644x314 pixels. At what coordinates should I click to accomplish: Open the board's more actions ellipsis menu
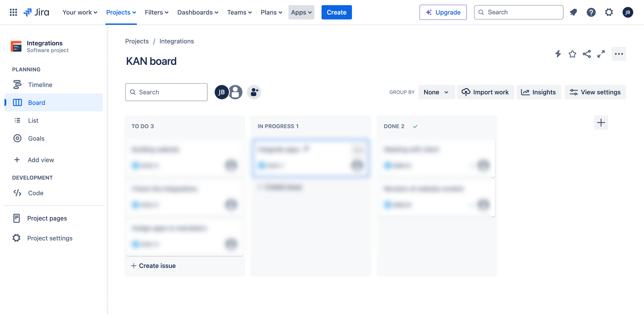(619, 54)
